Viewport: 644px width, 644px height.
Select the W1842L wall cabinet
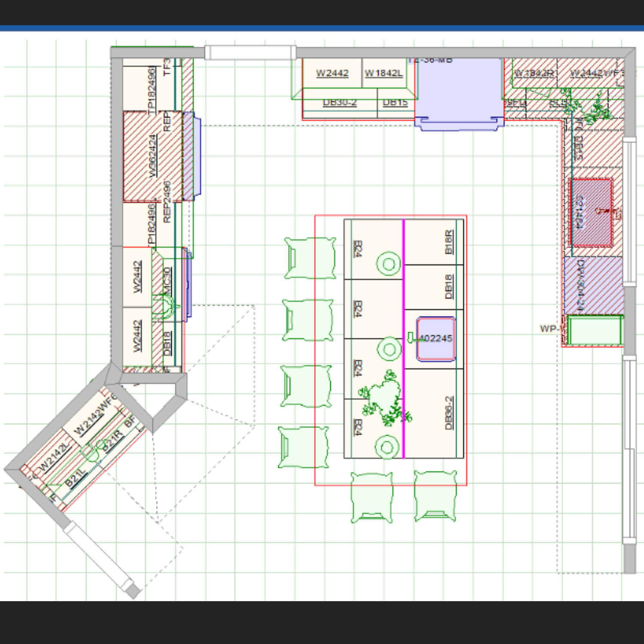tap(383, 73)
